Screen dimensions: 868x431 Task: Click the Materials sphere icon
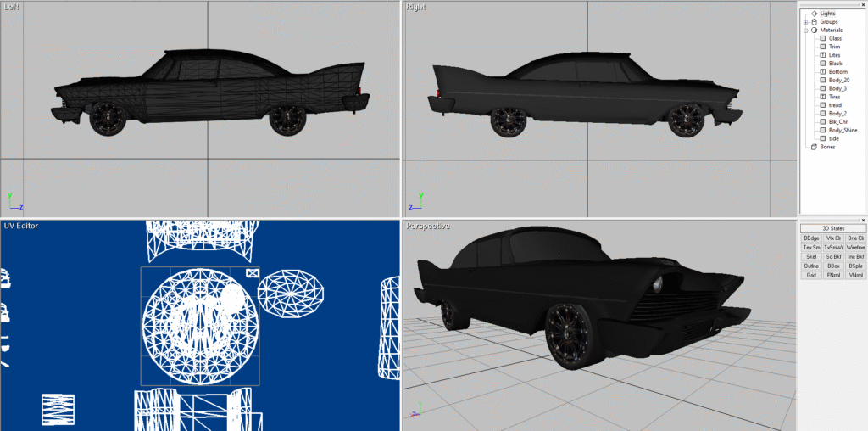coord(814,31)
